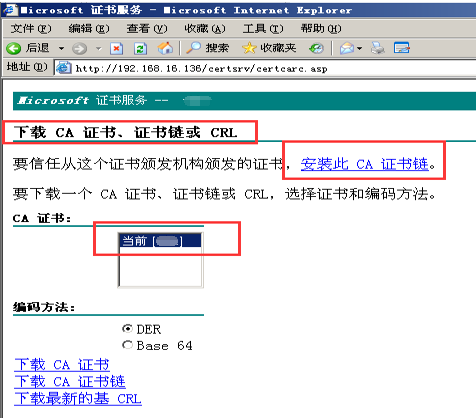Click the 编码方法 label
Screen dimensions: 476x418
tap(44, 307)
